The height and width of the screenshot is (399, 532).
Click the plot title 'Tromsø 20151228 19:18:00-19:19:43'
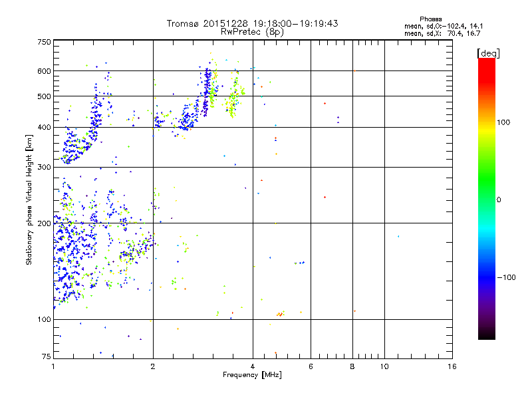coord(252,23)
